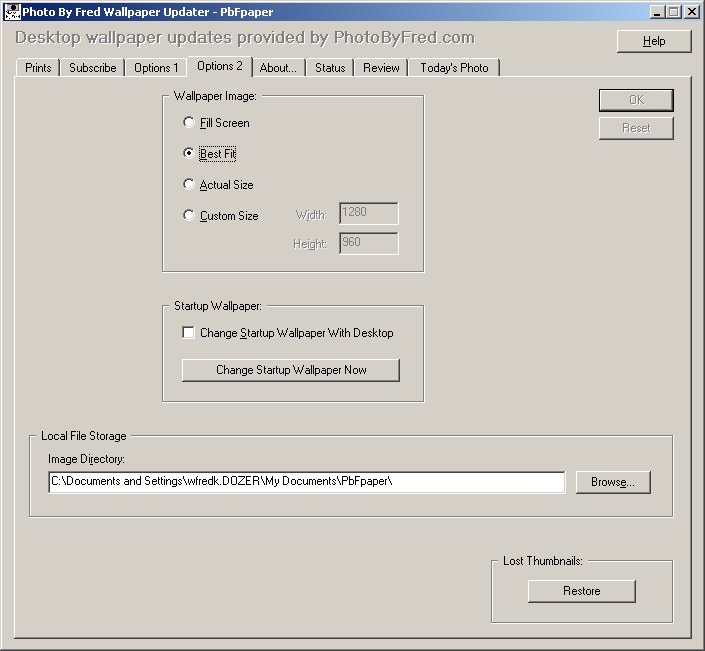Switch to the Prints tab
The height and width of the screenshot is (651, 705).
38,68
